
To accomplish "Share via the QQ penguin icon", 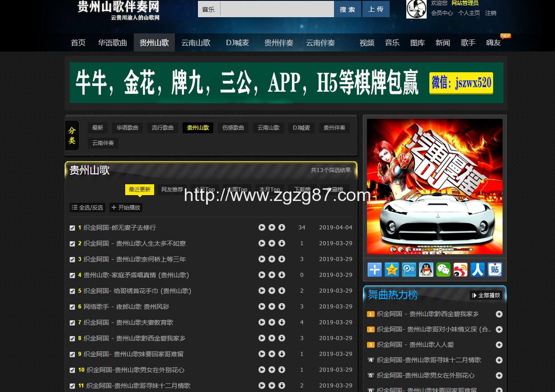I will (426, 270).
